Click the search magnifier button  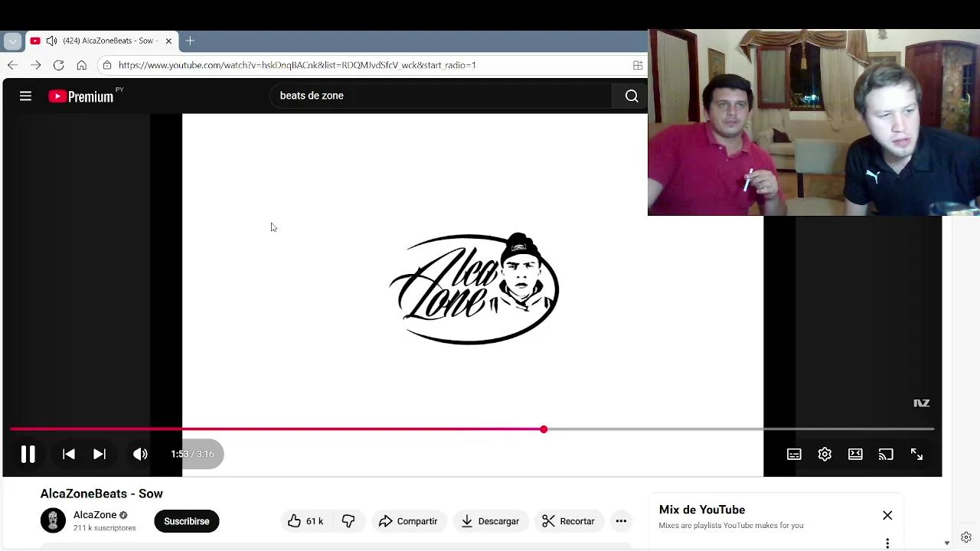click(632, 96)
